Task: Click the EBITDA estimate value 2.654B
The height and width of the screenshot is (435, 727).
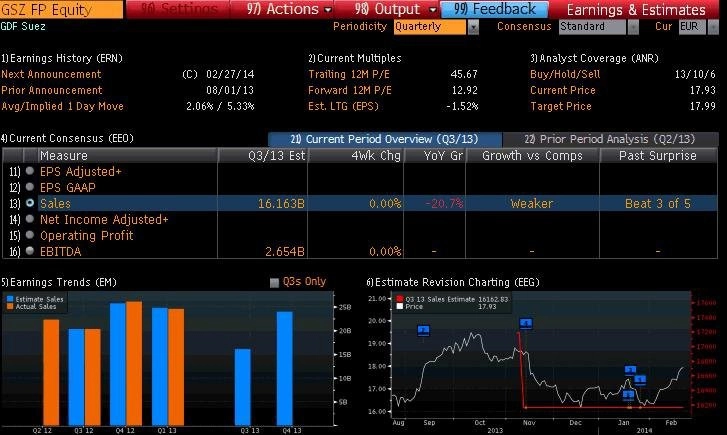Action: pyautogui.click(x=285, y=251)
